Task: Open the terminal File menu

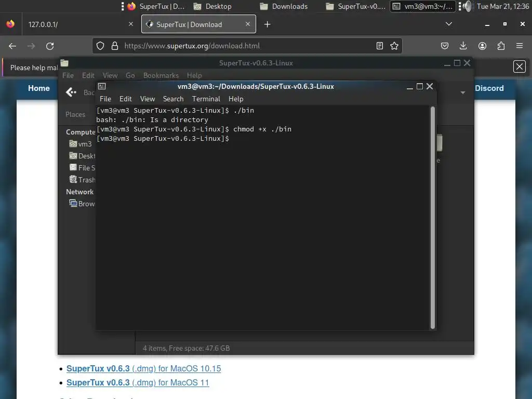Action: click(105, 99)
